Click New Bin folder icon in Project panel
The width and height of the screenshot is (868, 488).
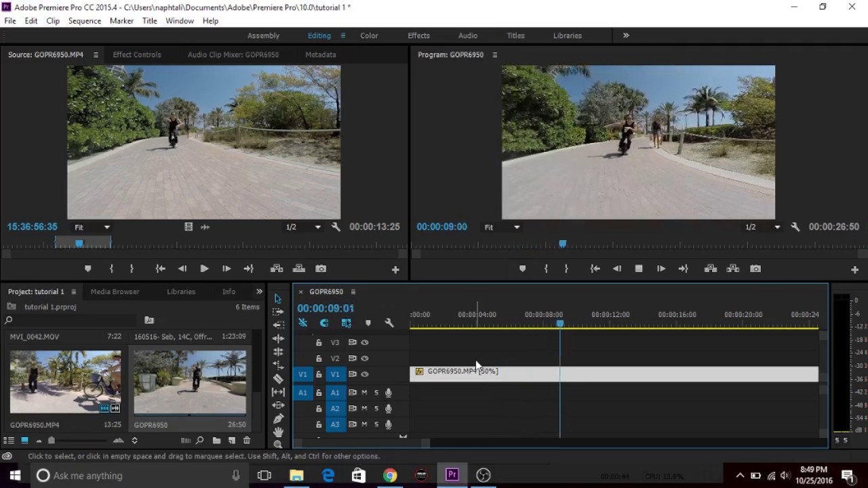click(x=216, y=441)
